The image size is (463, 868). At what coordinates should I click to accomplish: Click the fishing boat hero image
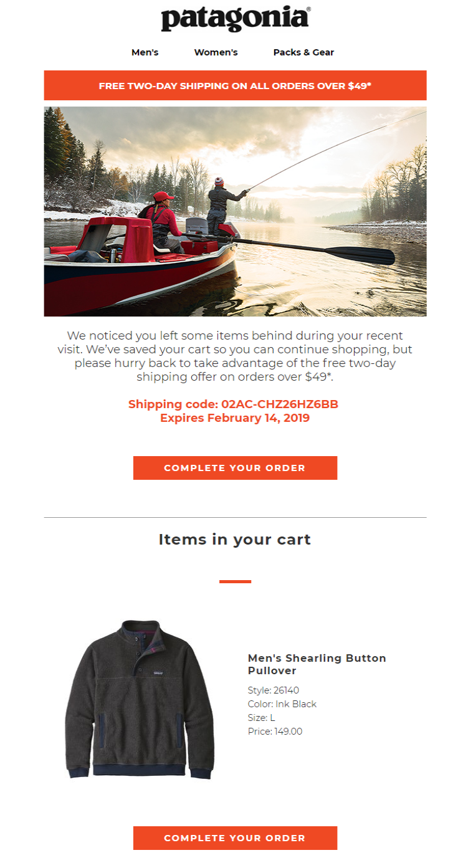click(x=234, y=212)
